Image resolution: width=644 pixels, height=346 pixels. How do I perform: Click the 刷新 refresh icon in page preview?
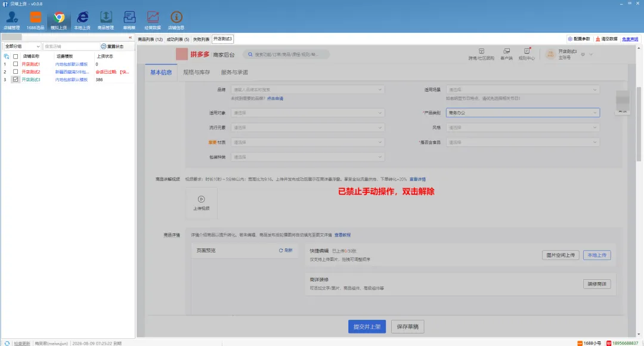281,250
